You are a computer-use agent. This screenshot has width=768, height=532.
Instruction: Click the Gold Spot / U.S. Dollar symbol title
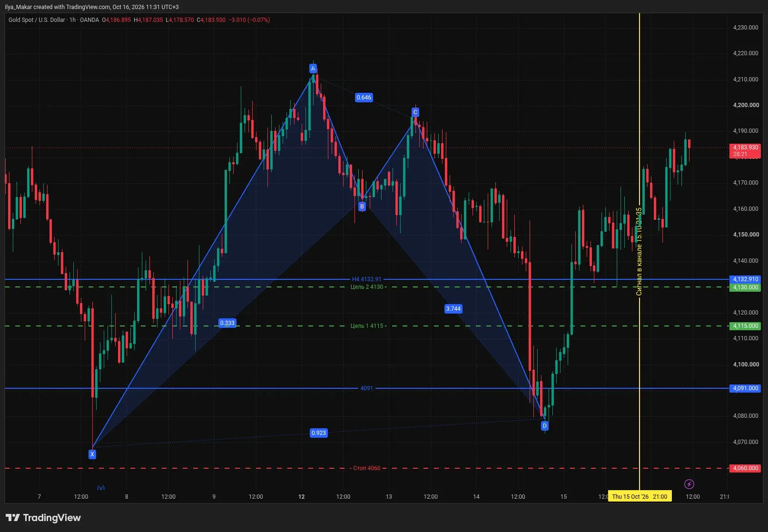click(x=37, y=20)
